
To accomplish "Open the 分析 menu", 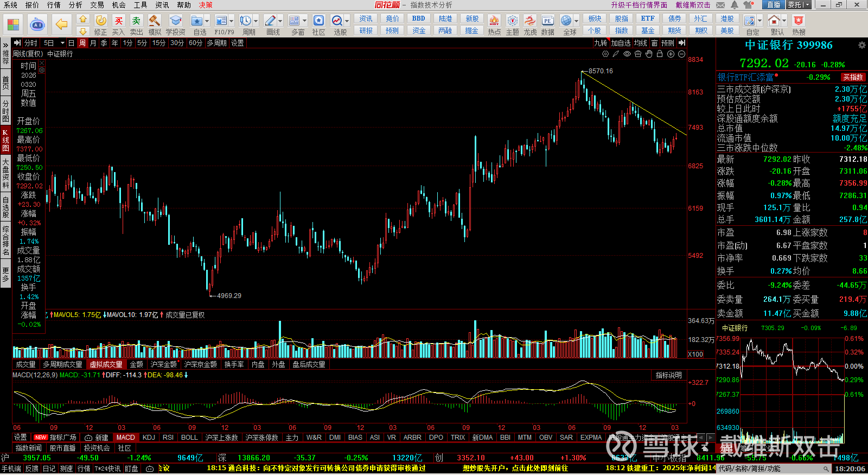I will (x=75, y=5).
